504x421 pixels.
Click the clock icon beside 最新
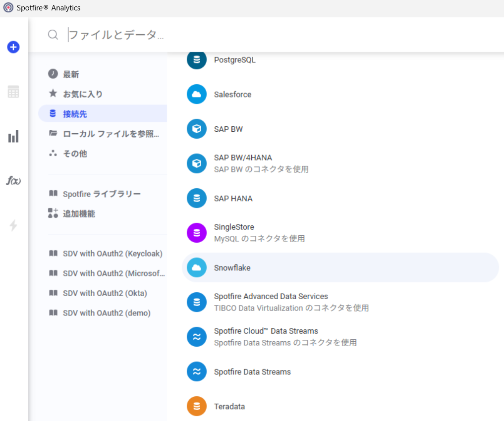point(53,74)
